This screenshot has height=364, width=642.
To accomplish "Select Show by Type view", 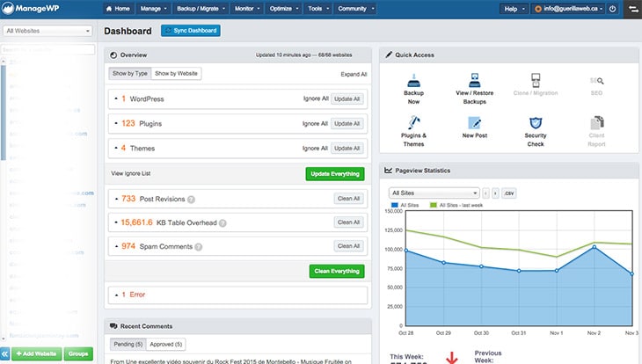I will point(130,73).
